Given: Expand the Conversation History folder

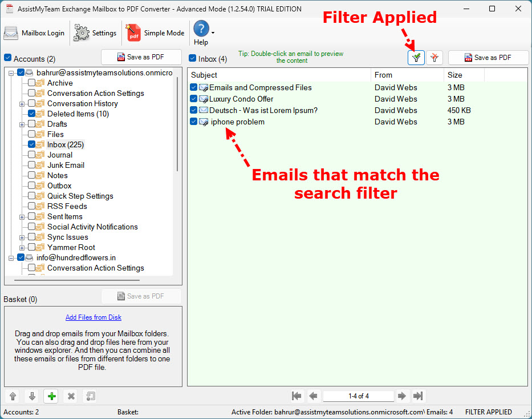Looking at the screenshot, I should coord(22,104).
